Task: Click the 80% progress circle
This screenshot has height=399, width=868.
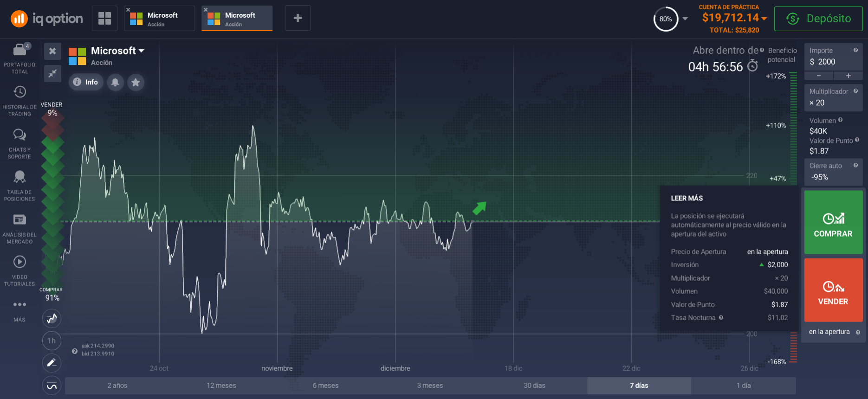Action: coord(666,19)
